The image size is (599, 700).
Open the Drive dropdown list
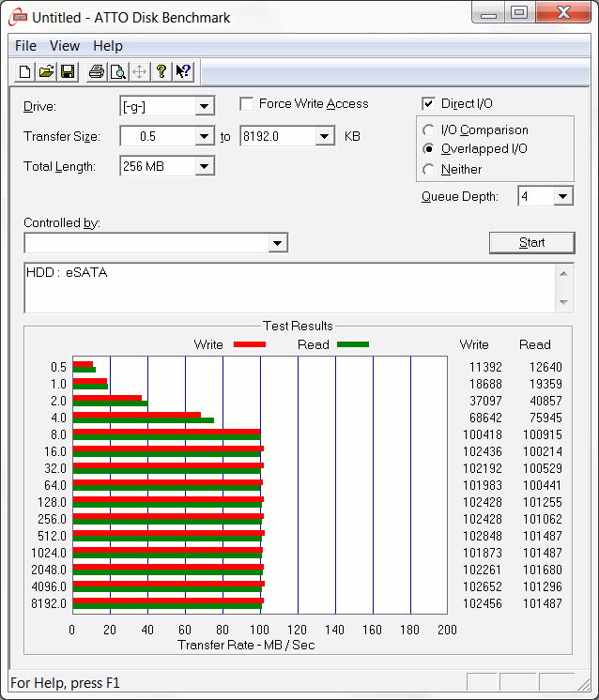(x=205, y=107)
